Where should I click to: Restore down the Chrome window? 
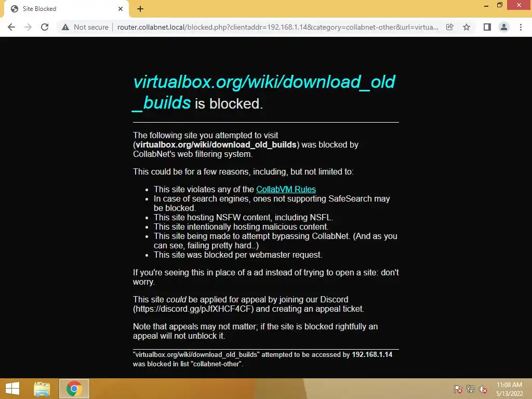point(499,5)
